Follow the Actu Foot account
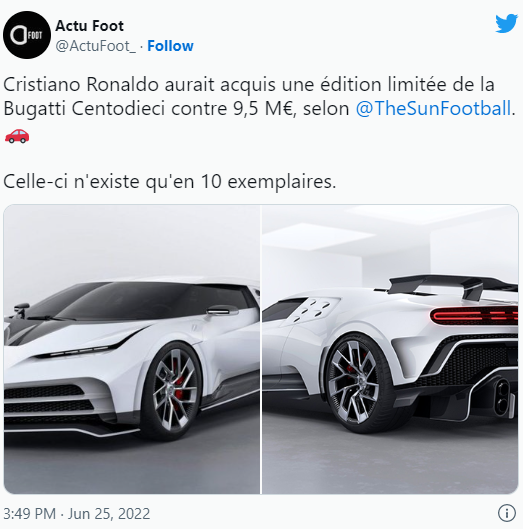Screen dimensions: 523x529 tap(170, 46)
